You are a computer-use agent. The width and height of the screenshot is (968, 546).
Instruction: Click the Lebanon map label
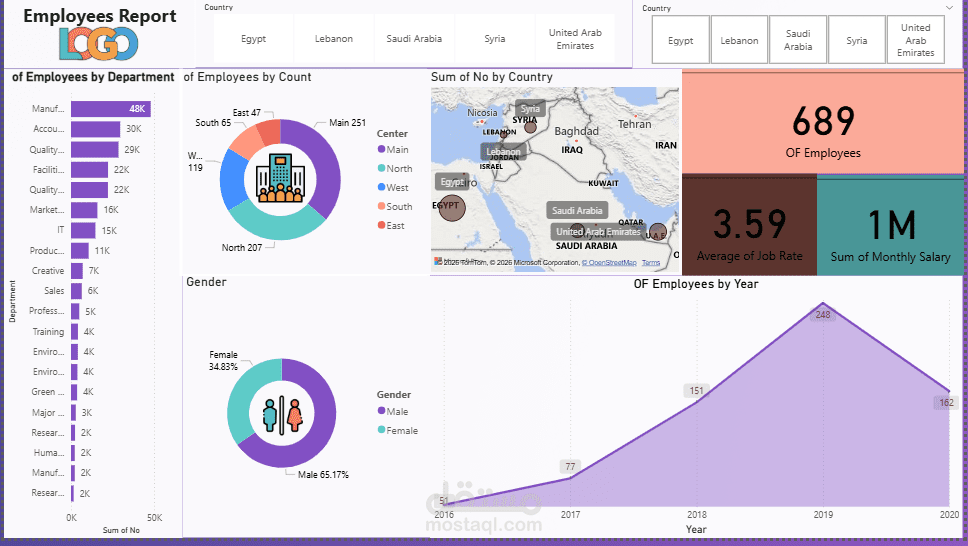(x=503, y=151)
